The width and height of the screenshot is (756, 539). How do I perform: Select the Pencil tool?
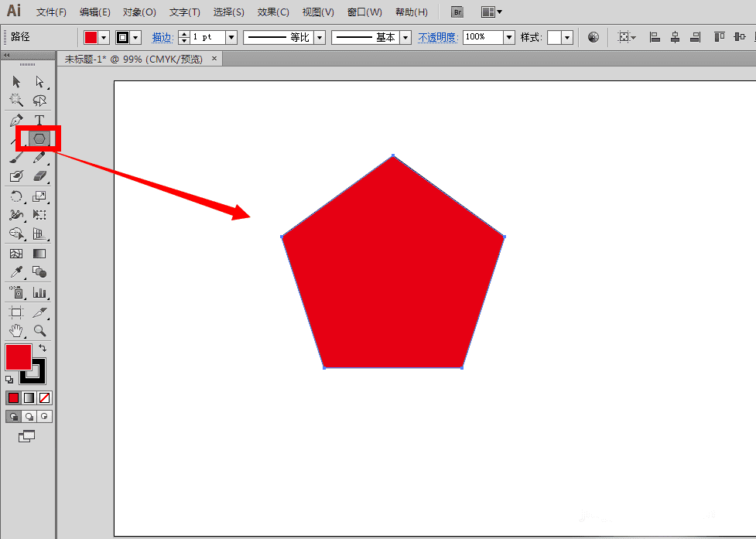[39, 158]
